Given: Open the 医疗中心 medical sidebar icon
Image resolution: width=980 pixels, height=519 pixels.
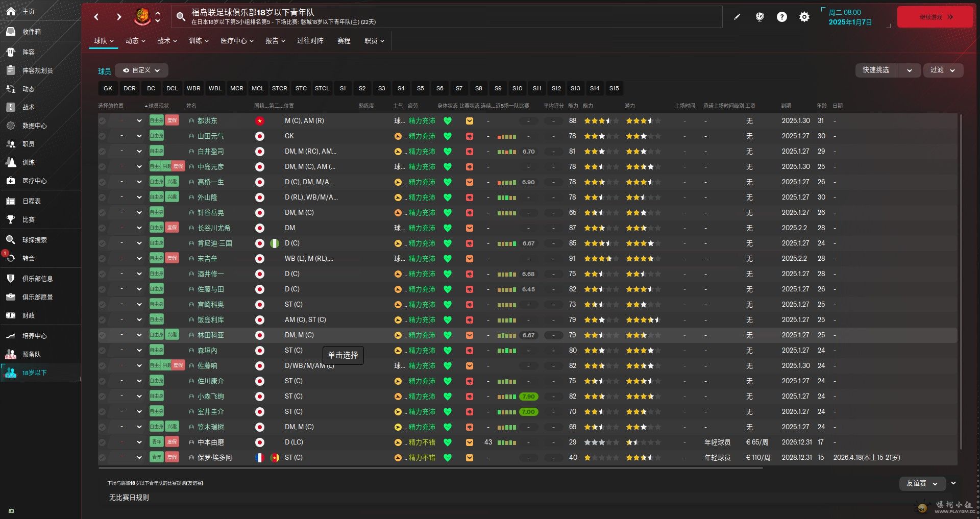Looking at the screenshot, I should (x=11, y=181).
